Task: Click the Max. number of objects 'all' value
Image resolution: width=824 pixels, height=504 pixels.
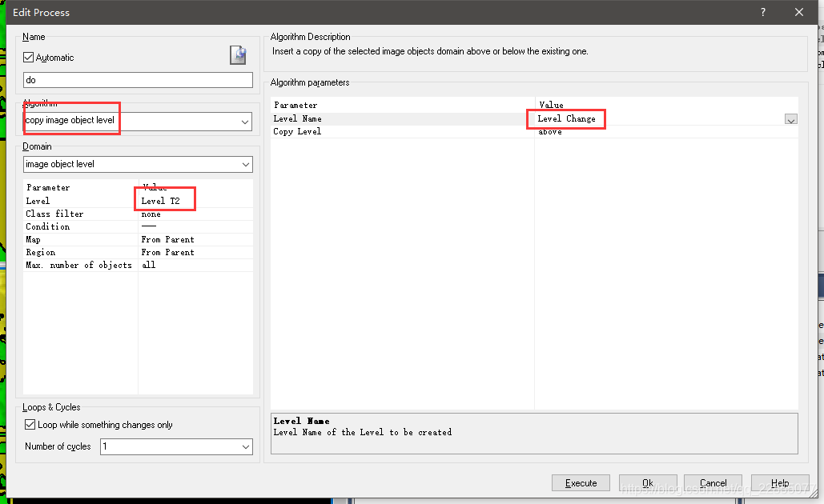Action: (195, 265)
